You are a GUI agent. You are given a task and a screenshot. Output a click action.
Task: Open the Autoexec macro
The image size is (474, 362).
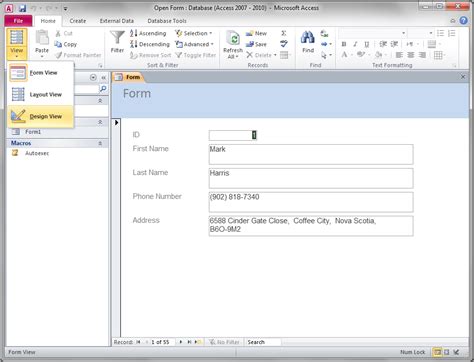tap(37, 153)
